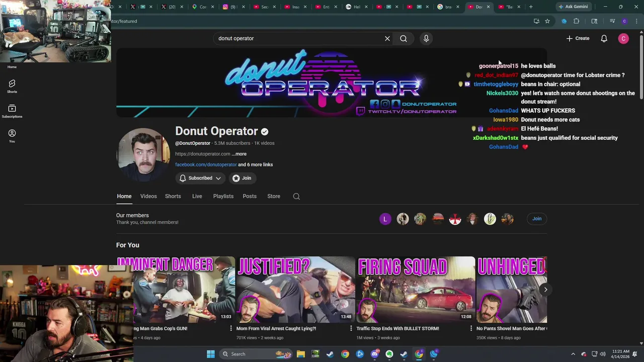The width and height of the screenshot is (644, 362).
Task: Open the Chrome extensions puzzle icon
Action: point(576,21)
